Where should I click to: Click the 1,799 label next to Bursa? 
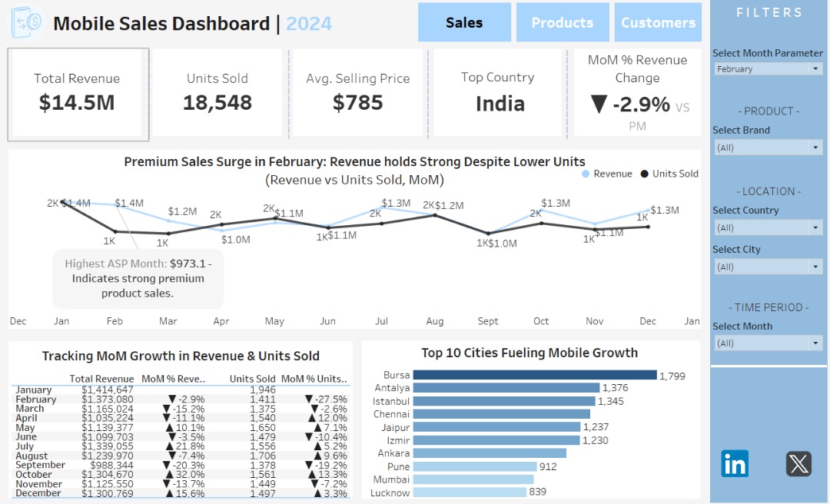(672, 376)
